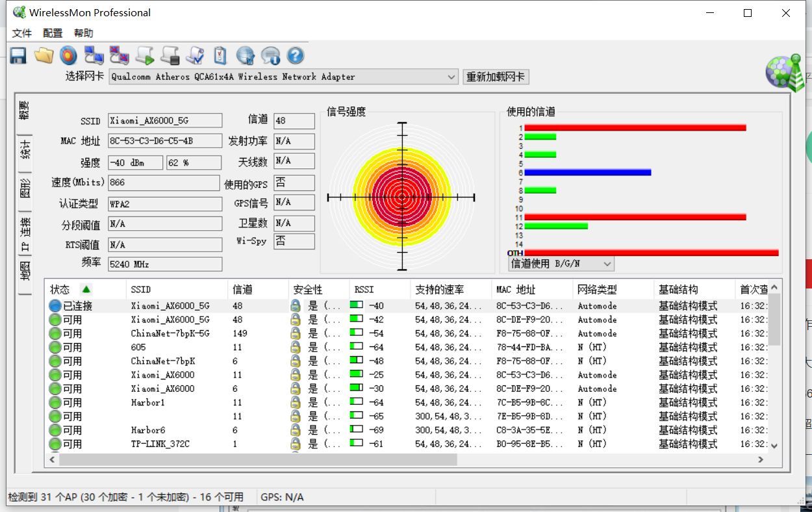Open the 选择网卡 adapter dropdown

(x=283, y=77)
